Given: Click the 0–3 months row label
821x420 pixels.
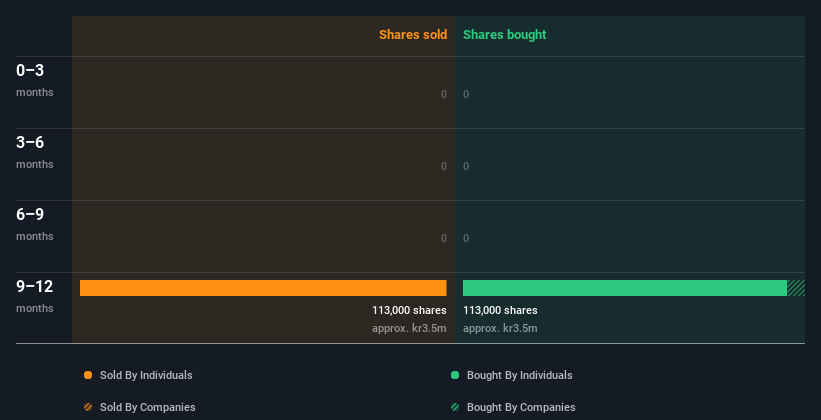Looking at the screenshot, I should (35, 80).
